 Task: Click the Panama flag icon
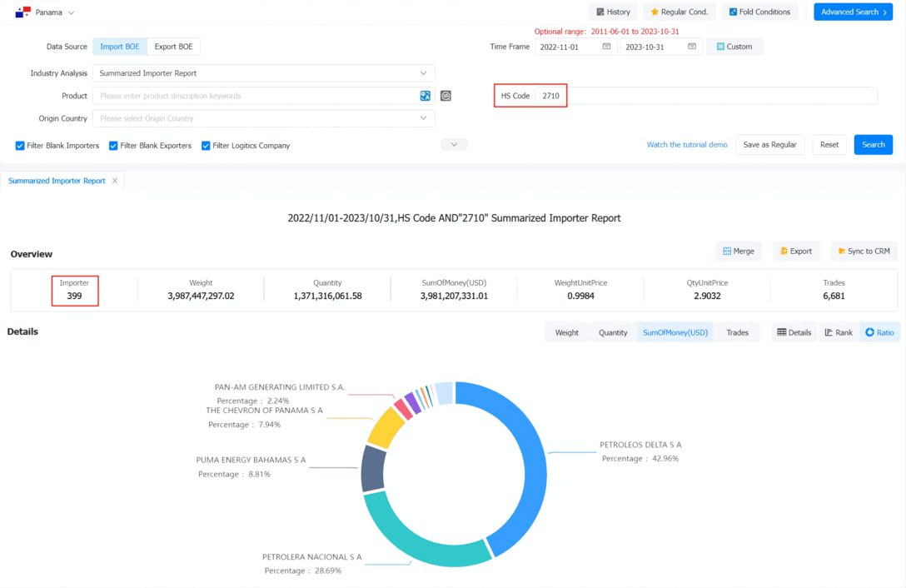pos(23,12)
